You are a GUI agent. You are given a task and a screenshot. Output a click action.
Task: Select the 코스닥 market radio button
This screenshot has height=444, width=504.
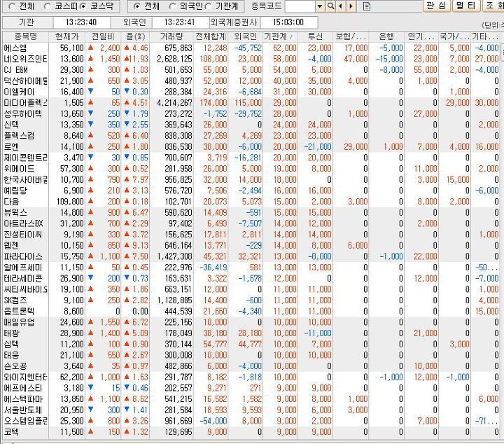(x=83, y=6)
